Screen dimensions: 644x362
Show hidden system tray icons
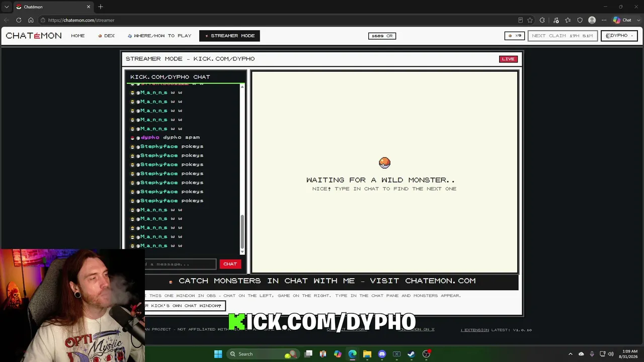pos(570,354)
